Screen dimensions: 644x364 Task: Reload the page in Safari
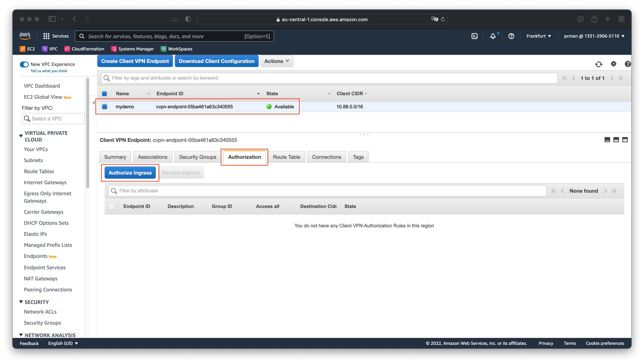pos(443,19)
